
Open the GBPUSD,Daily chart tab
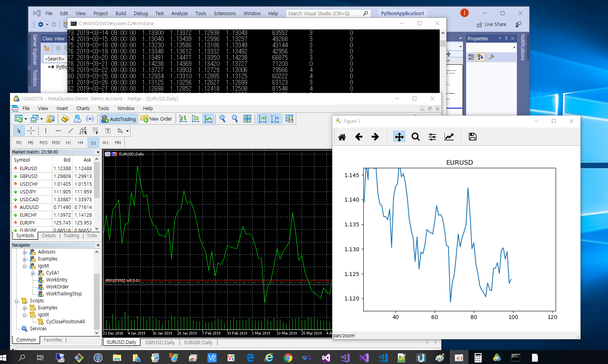(160, 343)
